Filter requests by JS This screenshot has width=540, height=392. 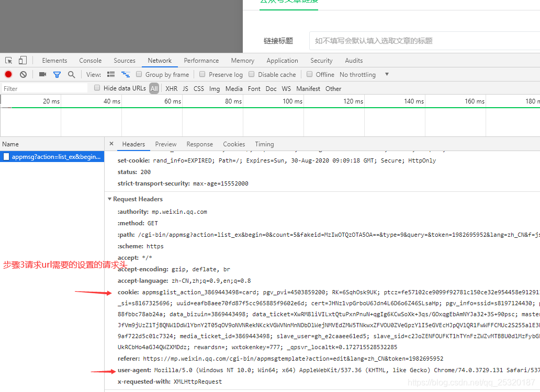[185, 89]
